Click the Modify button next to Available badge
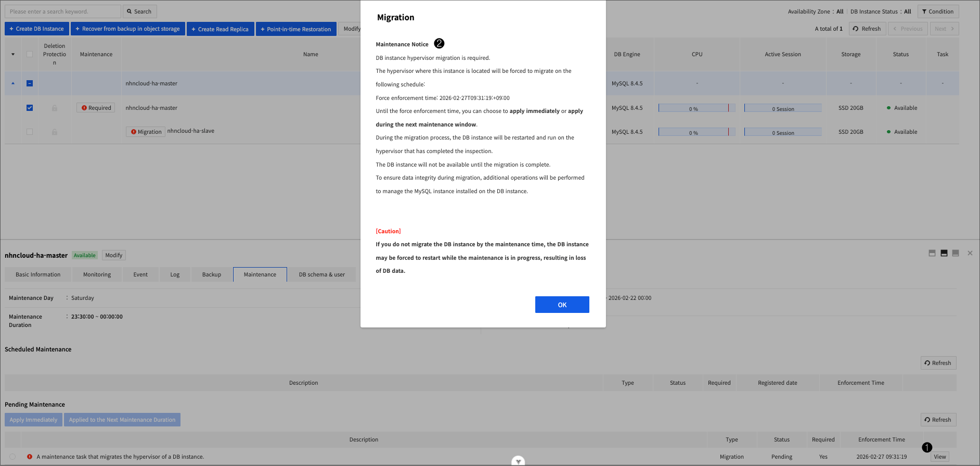 point(114,255)
